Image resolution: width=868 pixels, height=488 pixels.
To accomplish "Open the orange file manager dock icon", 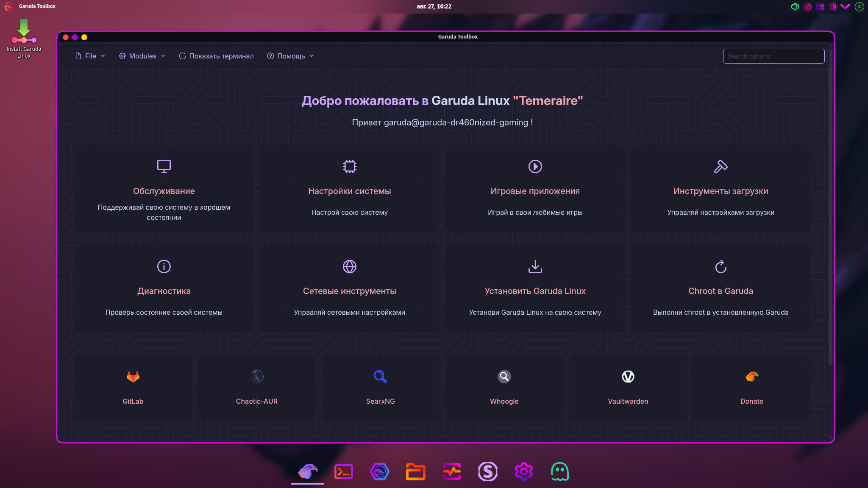I will click(x=416, y=471).
